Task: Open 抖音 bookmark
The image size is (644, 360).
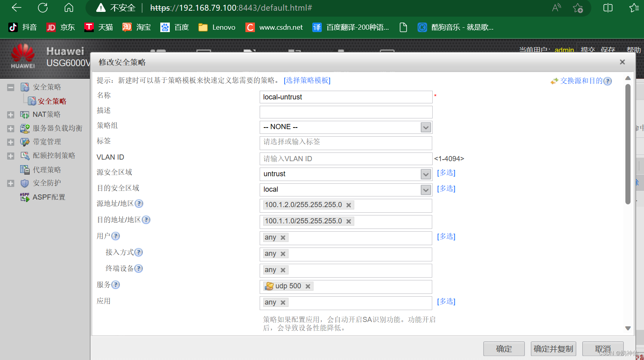Action: (23, 27)
